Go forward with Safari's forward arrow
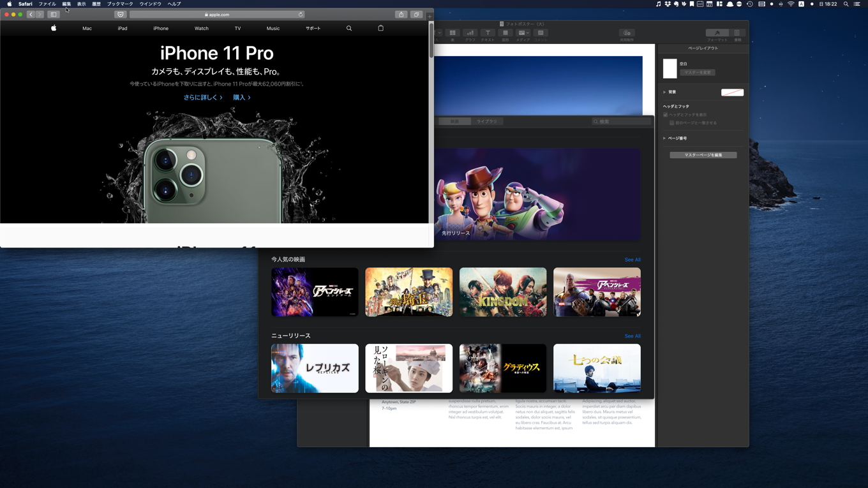The height and width of the screenshot is (488, 868). tap(40, 14)
